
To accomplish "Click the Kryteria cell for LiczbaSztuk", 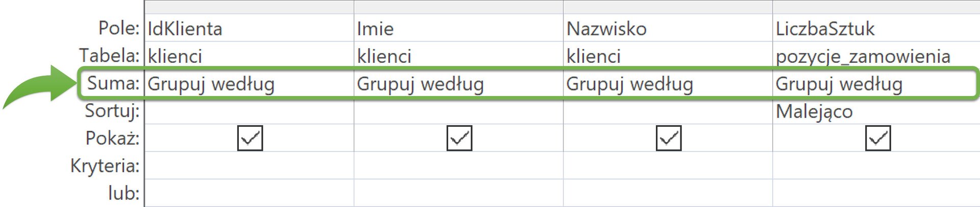I will pos(876,166).
